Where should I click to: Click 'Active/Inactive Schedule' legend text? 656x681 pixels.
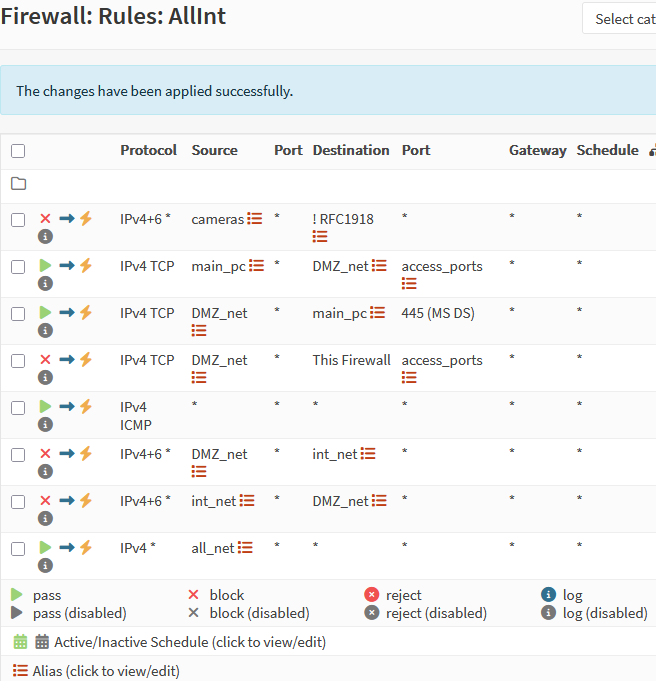pyautogui.click(x=190, y=642)
